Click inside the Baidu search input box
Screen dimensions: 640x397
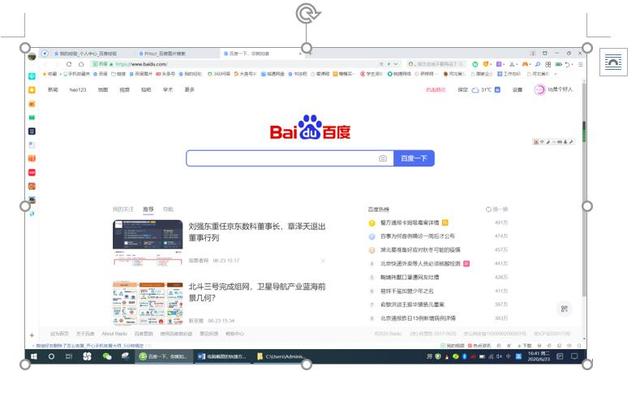(282, 158)
